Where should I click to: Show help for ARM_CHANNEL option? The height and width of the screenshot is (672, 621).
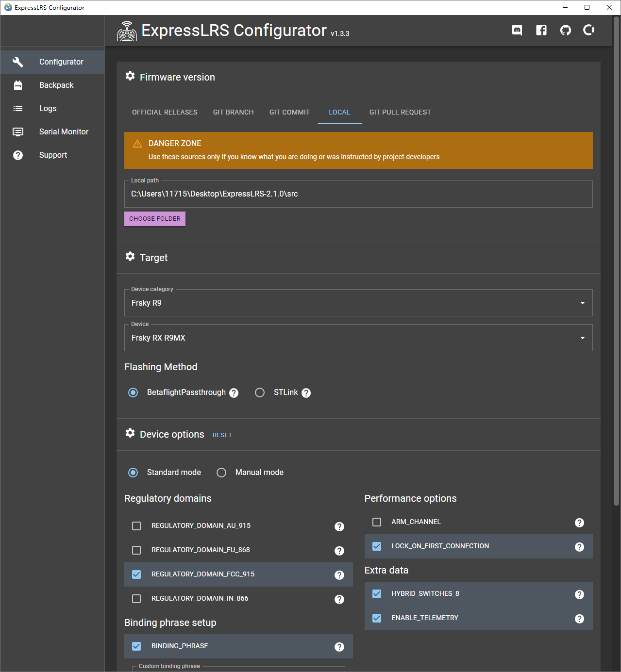pyautogui.click(x=579, y=523)
